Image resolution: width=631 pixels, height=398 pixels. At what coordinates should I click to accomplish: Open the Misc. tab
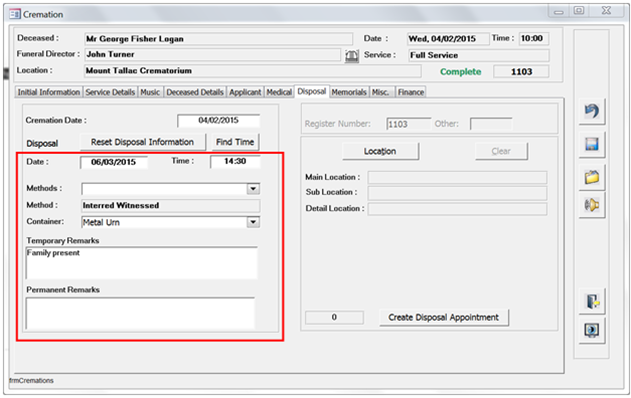(x=381, y=92)
